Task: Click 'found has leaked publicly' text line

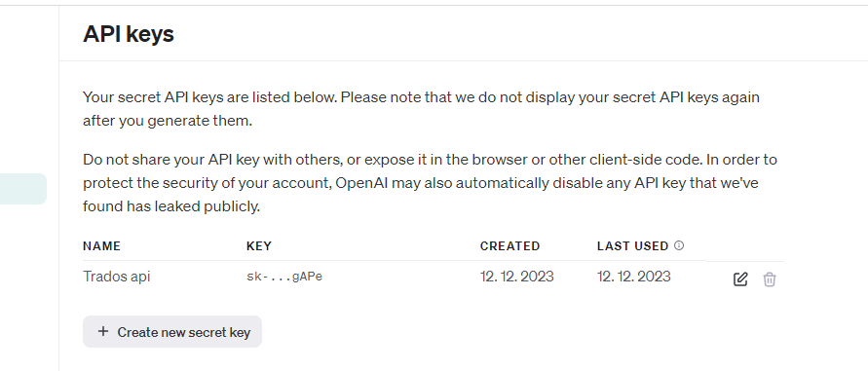Action: (171, 207)
